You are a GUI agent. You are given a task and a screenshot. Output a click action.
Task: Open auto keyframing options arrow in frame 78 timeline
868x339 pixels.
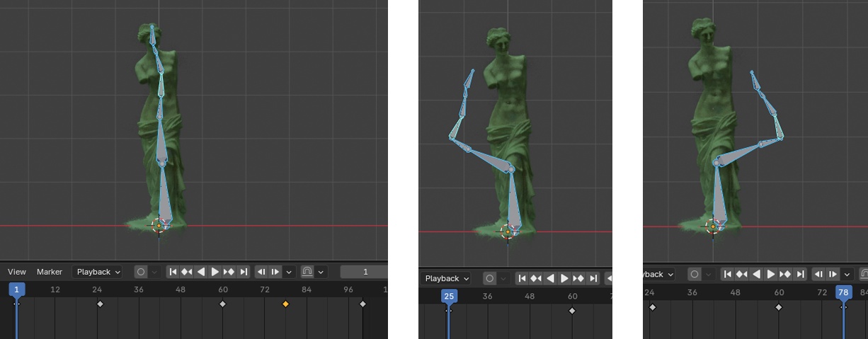point(709,274)
